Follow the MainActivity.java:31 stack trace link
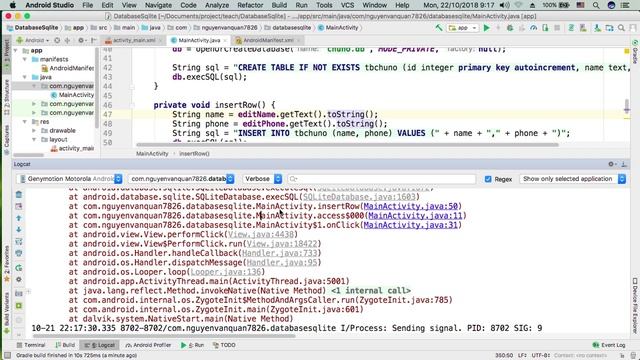 pos(411,225)
